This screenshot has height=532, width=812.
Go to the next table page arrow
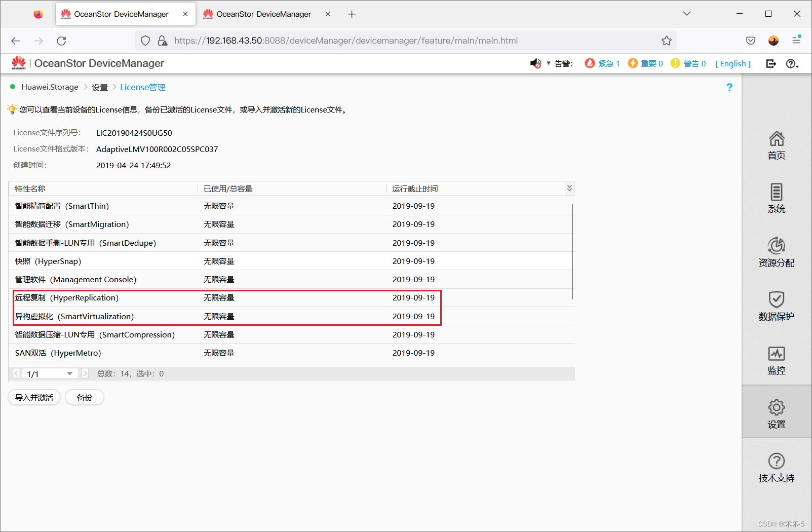(85, 374)
